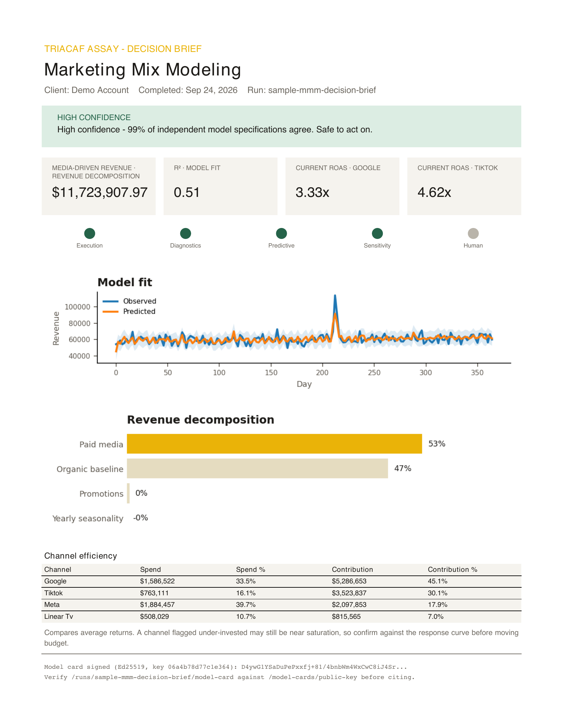The width and height of the screenshot is (563, 728).
Task: Click the Predictive stage green dot
Action: (x=281, y=233)
